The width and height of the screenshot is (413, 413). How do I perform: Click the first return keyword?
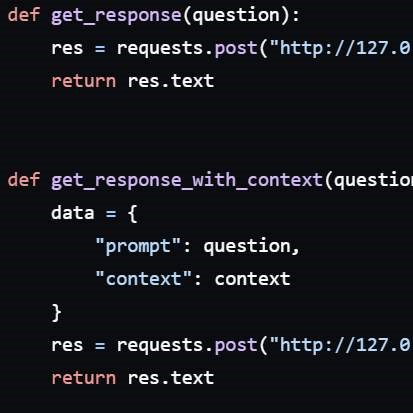84,81
